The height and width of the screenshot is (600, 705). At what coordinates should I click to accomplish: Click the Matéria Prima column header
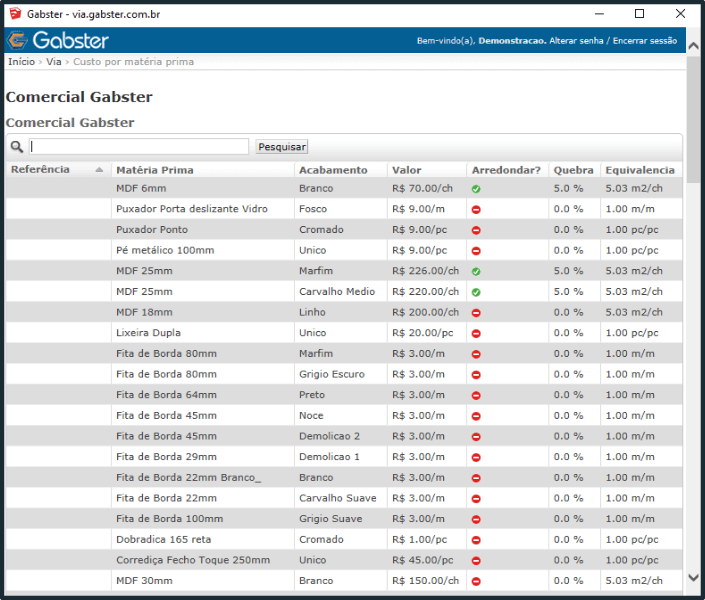[x=155, y=170]
